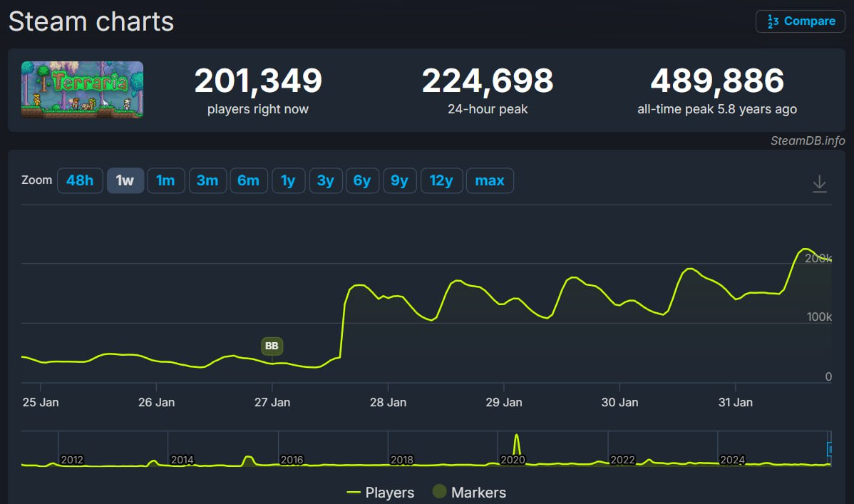Image resolution: width=854 pixels, height=504 pixels.
Task: Click the 489,886 all-time peak value
Action: click(x=717, y=81)
